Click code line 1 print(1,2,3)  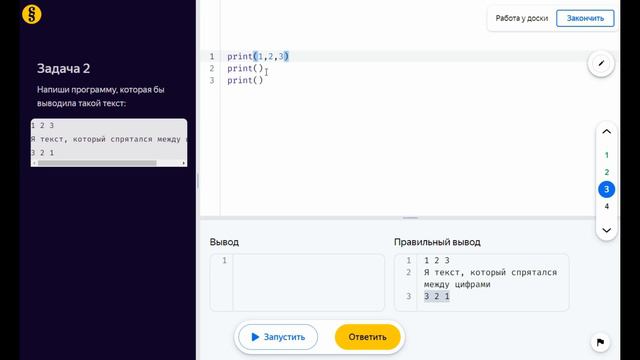coord(258,56)
